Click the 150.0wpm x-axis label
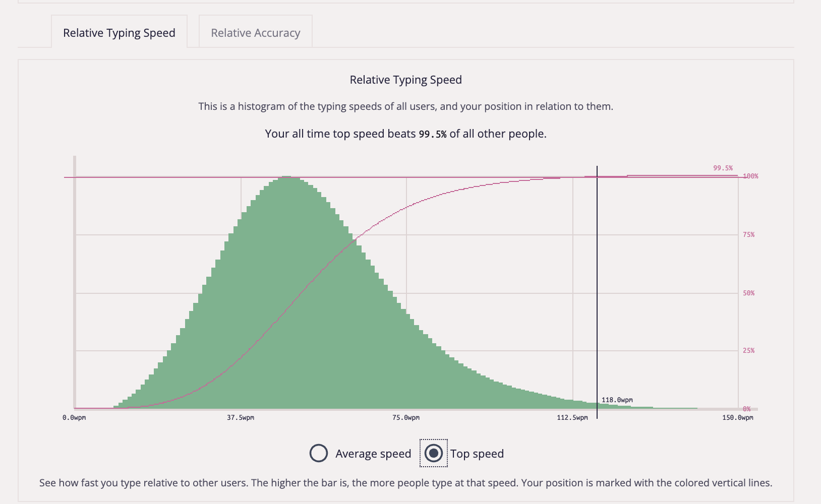The height and width of the screenshot is (504, 821). pyautogui.click(x=737, y=418)
